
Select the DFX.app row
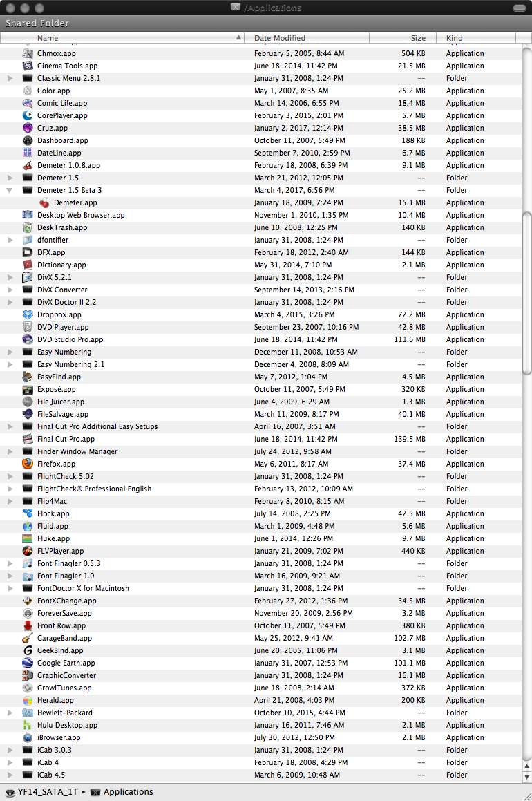pyautogui.click(x=261, y=252)
